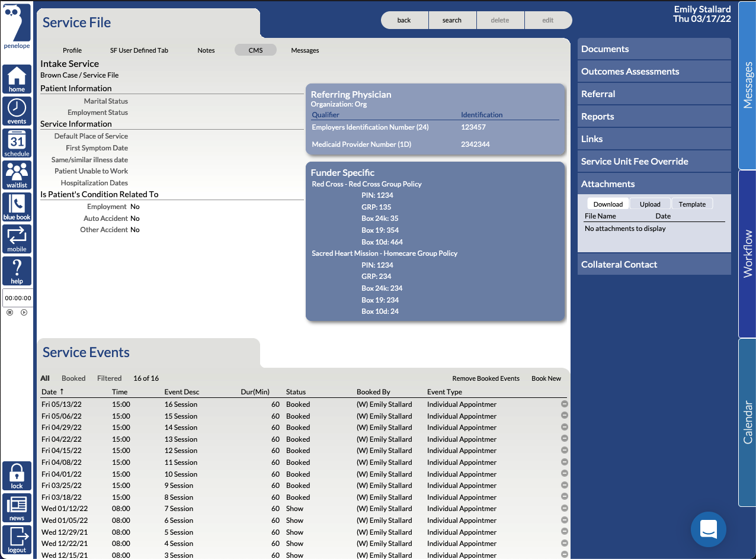Remove the 15 Session booked event
The image size is (756, 559).
(565, 416)
